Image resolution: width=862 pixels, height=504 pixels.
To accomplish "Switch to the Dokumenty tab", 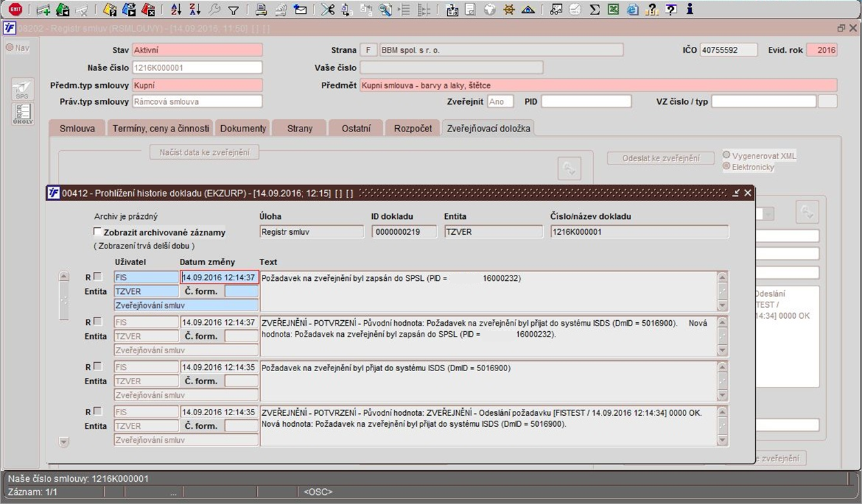I will [x=242, y=128].
